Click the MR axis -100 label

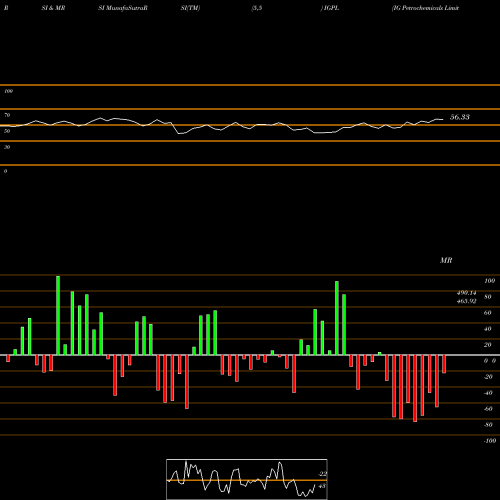(x=489, y=441)
